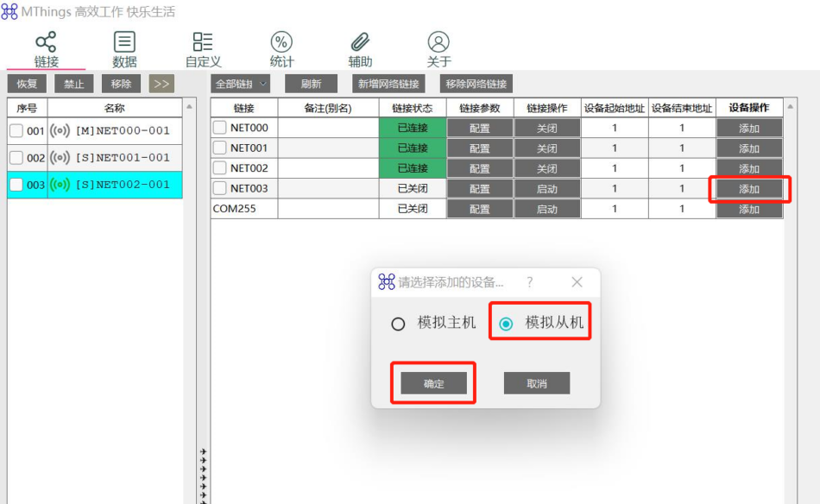Click the 已连接 status of NET000
The height and width of the screenshot is (504, 820).
[413, 128]
